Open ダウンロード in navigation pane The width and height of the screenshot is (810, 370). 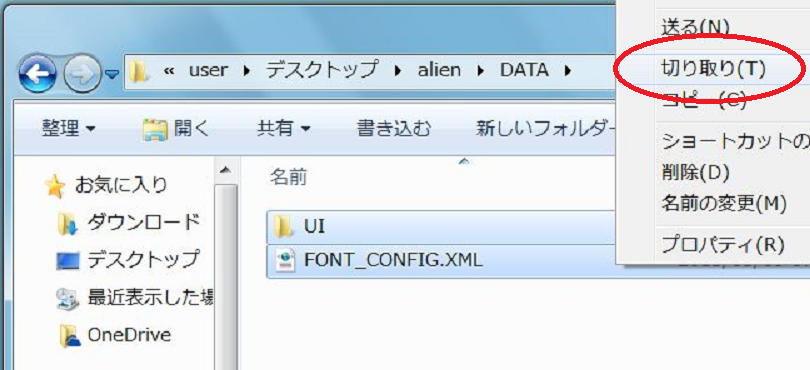pos(143,222)
